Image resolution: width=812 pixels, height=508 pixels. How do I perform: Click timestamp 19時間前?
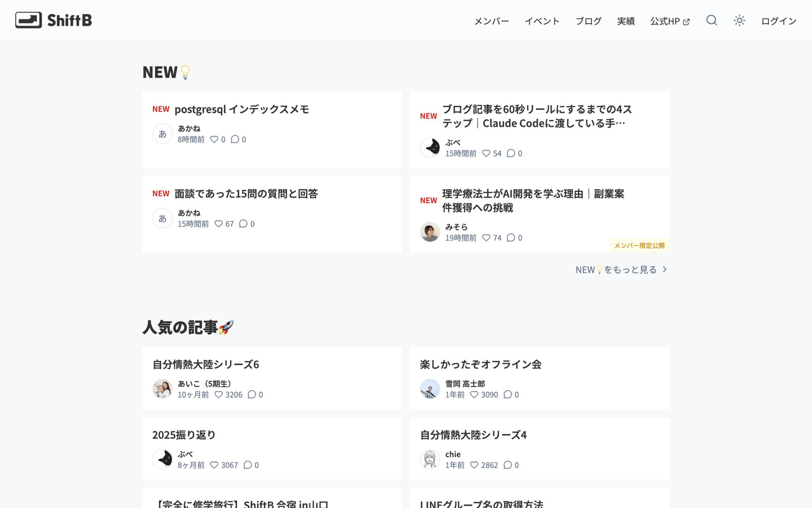click(461, 238)
